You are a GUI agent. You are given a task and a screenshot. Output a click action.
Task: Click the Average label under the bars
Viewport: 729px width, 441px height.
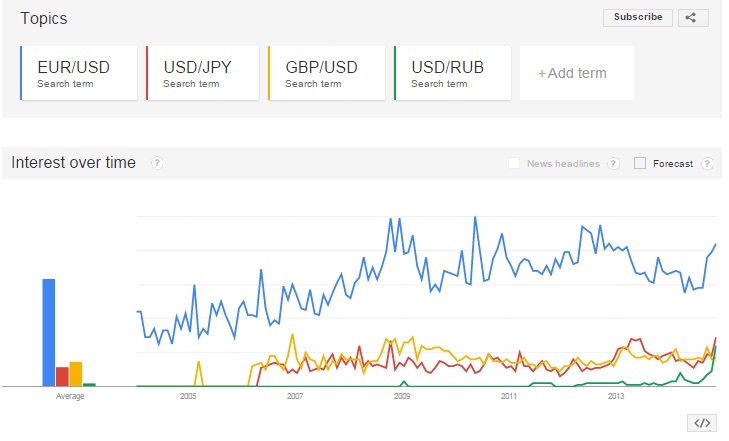pyautogui.click(x=70, y=397)
